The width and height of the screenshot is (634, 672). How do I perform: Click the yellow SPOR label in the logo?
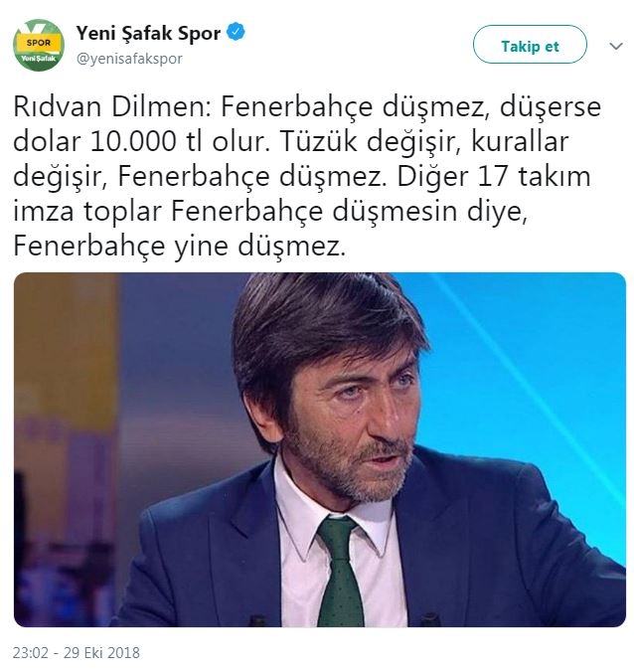pos(39,43)
